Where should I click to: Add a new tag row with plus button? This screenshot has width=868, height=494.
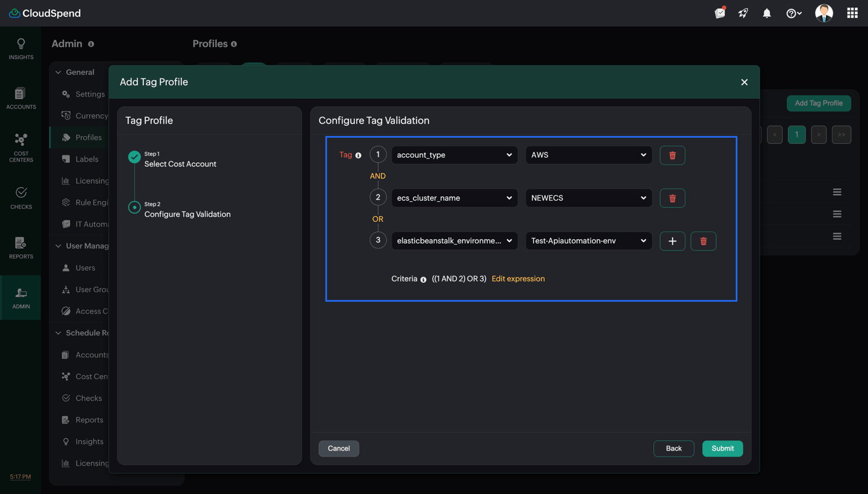[x=673, y=241]
